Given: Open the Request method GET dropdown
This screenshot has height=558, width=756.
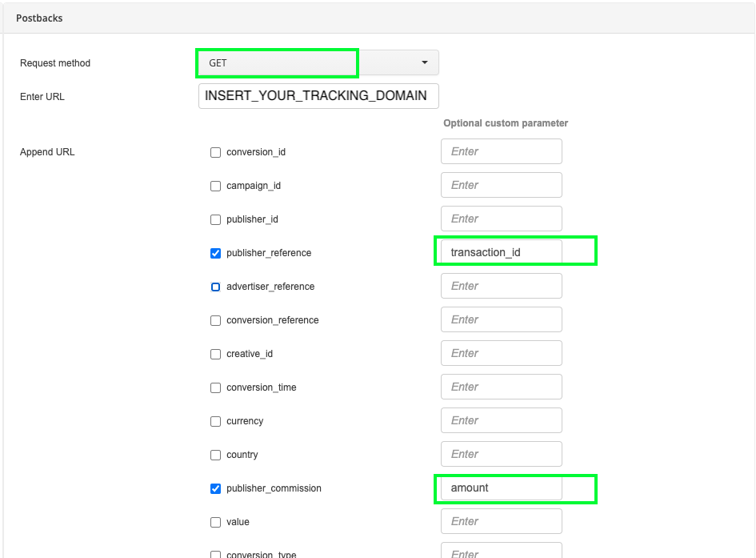Looking at the screenshot, I should 318,62.
